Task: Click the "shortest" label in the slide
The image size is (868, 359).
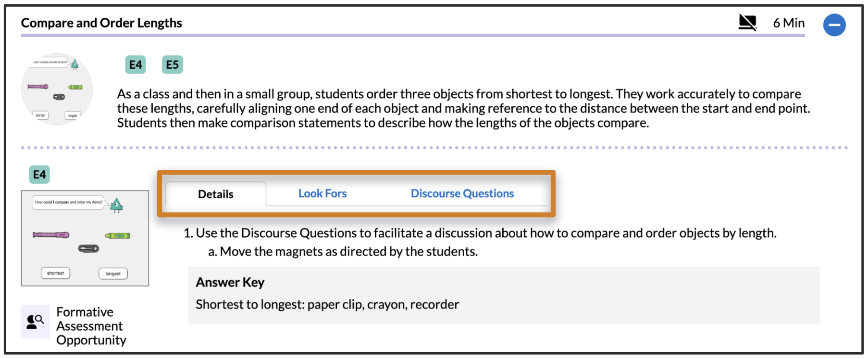Action: coord(55,273)
